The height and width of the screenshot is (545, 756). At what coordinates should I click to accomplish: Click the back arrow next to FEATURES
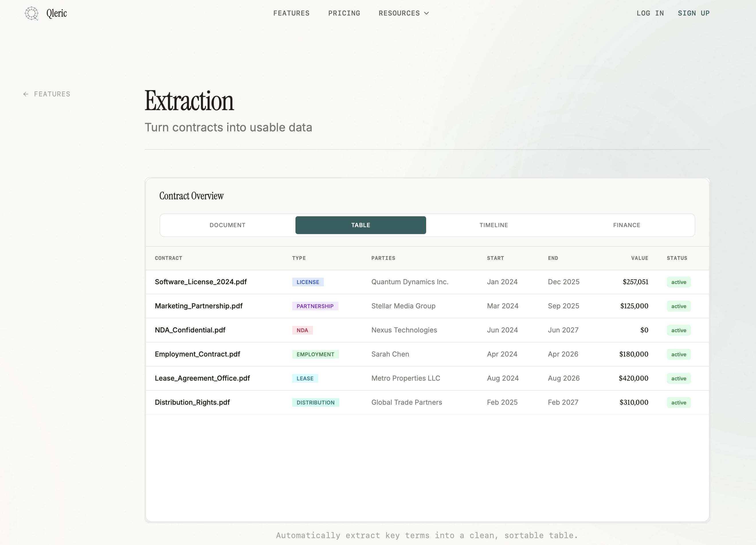click(26, 94)
